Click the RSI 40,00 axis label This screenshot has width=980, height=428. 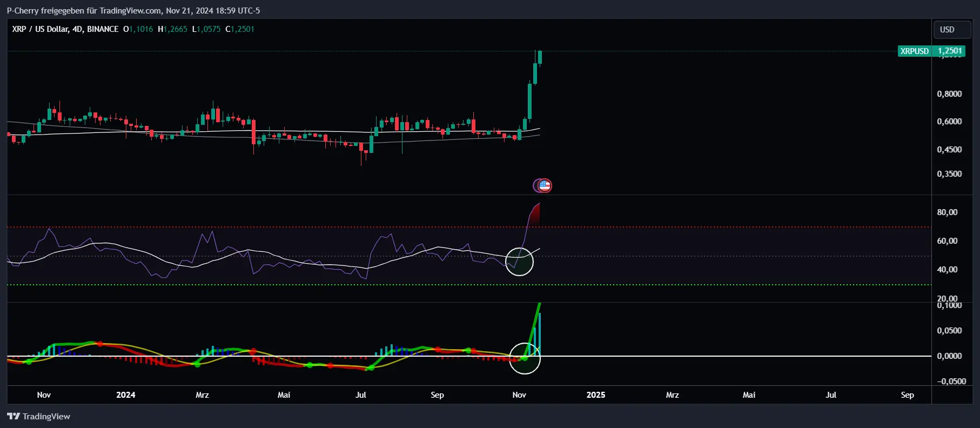point(947,270)
